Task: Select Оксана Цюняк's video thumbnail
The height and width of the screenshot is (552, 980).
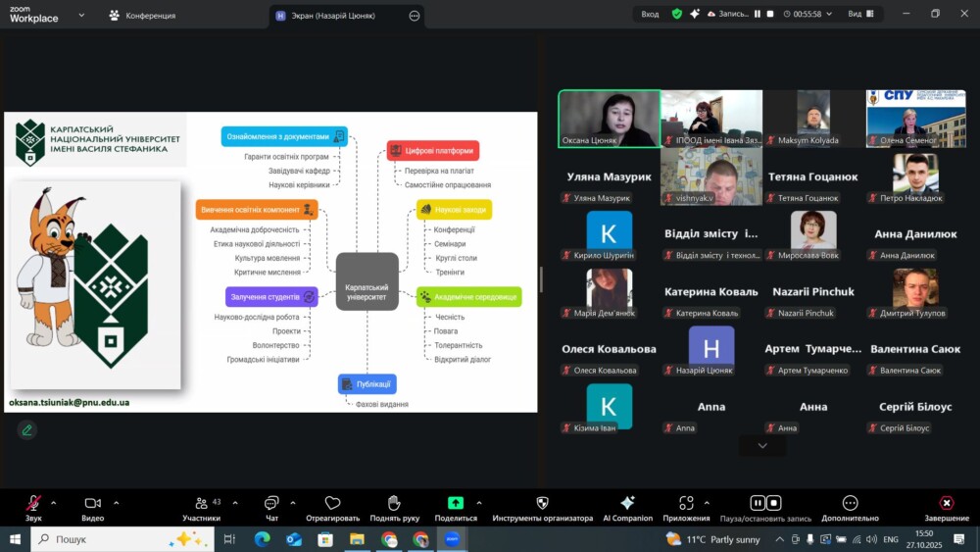Action: [x=609, y=119]
